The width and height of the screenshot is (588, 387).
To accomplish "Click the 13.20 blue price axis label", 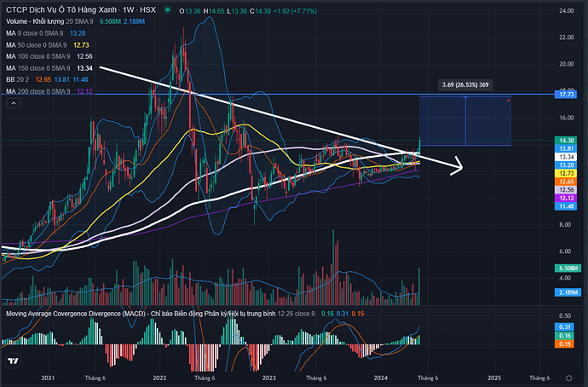I will [x=566, y=165].
